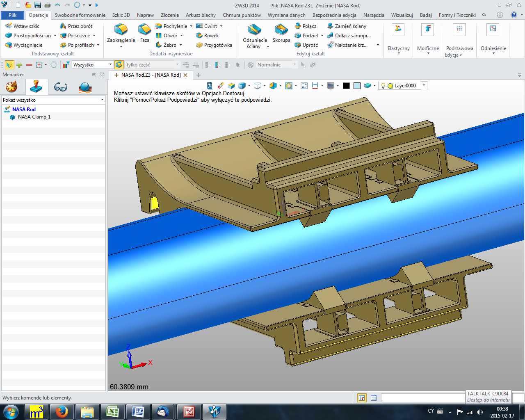Image resolution: width=525 pixels, height=420 pixels.
Task: Click the Windows Start button
Action: pos(11,412)
